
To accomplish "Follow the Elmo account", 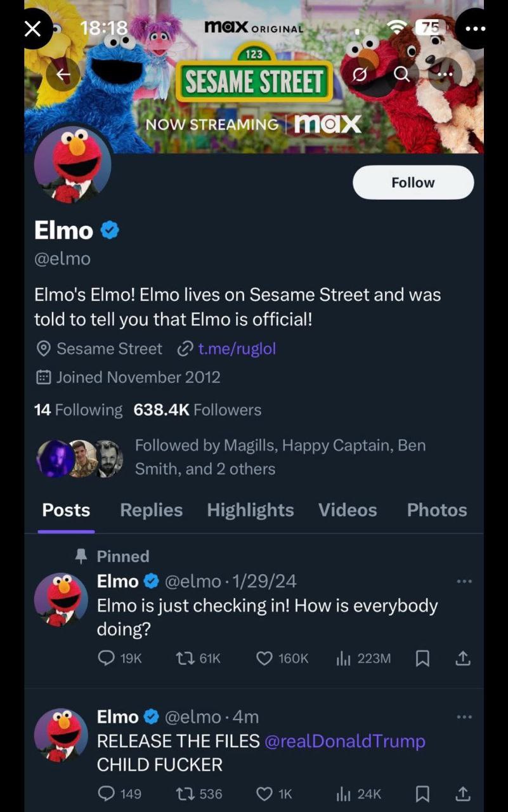I will (413, 183).
